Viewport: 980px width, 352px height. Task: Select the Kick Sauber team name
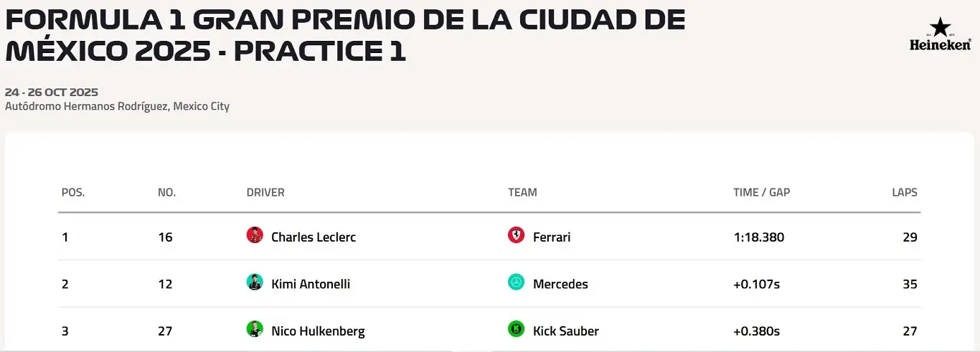(x=566, y=331)
